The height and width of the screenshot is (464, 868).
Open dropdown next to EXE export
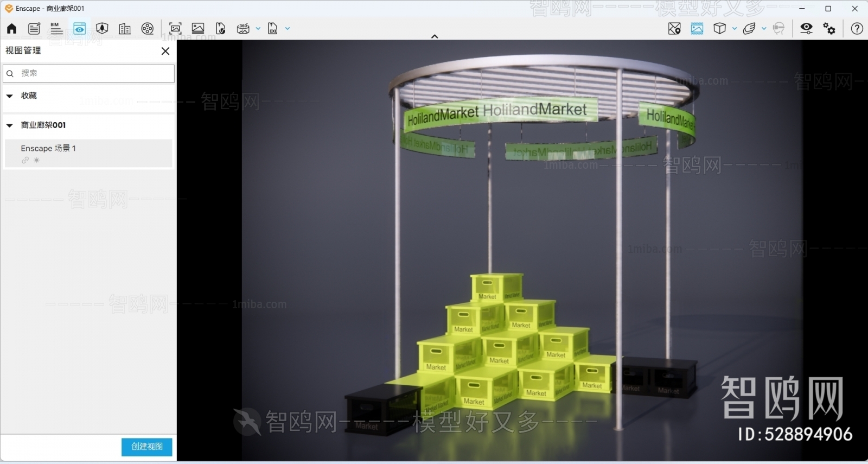tap(288, 29)
